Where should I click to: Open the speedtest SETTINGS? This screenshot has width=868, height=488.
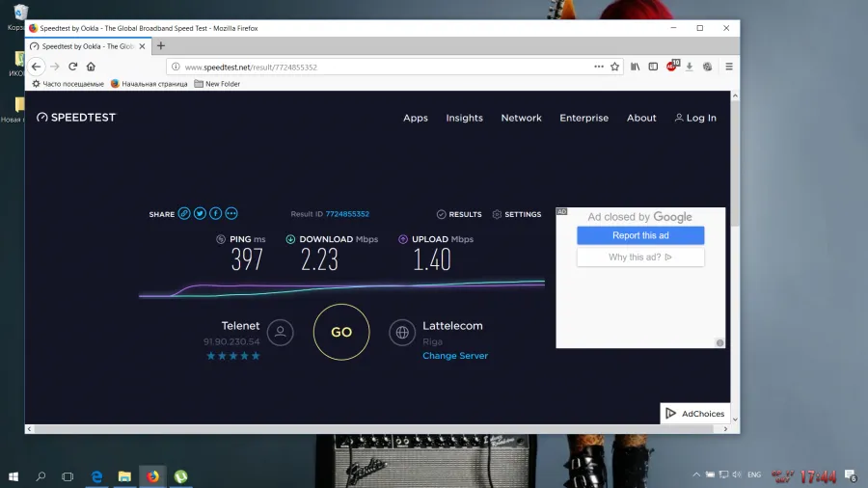(517, 214)
